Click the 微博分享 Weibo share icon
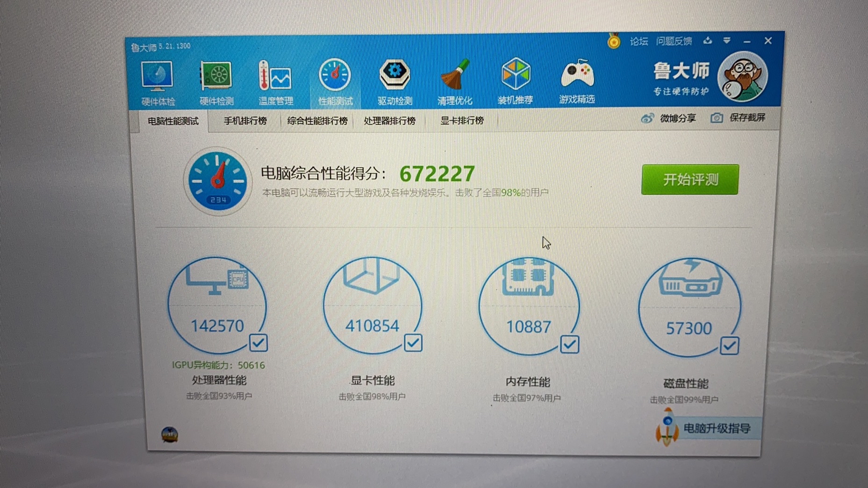Viewport: 868px width, 488px height. [647, 118]
